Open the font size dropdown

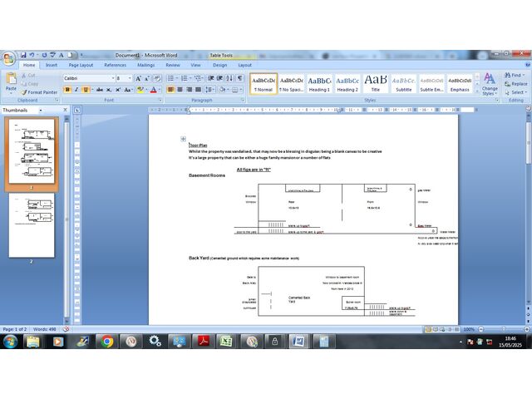[129, 78]
